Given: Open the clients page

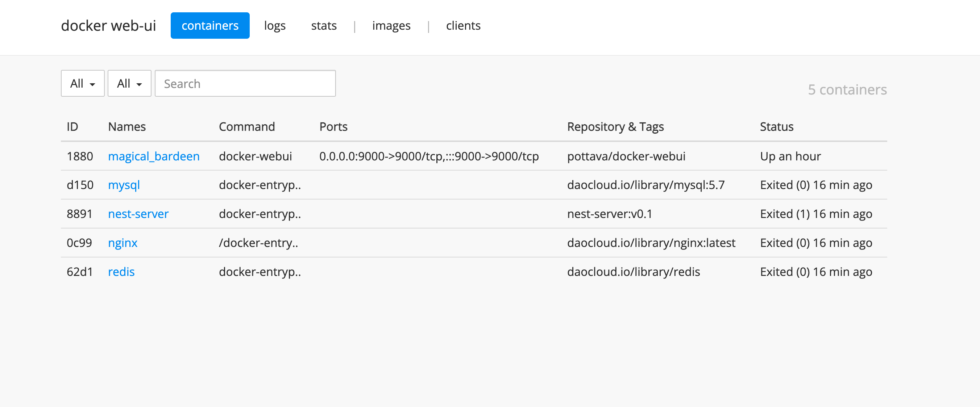Looking at the screenshot, I should click(463, 25).
